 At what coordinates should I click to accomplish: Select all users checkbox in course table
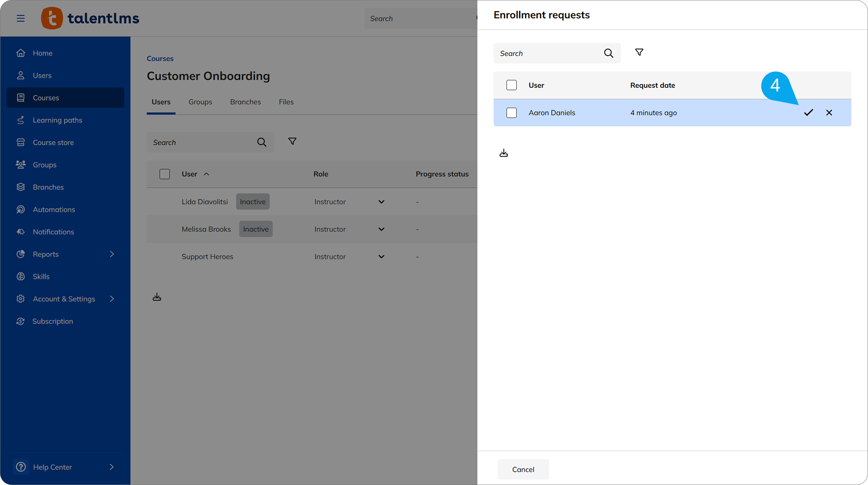(164, 174)
